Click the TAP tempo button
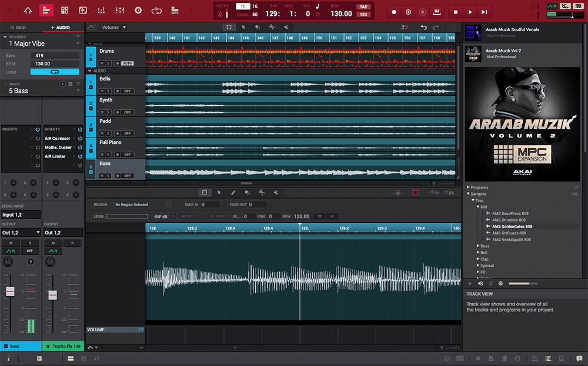This screenshot has height=366, width=588. (363, 7)
